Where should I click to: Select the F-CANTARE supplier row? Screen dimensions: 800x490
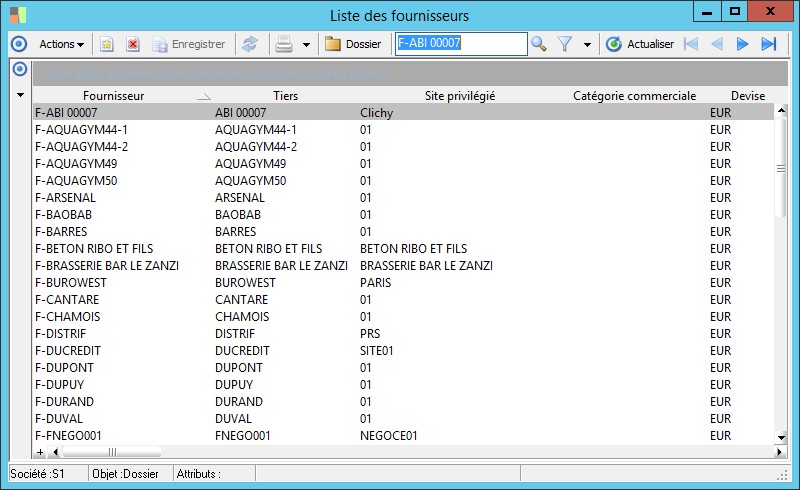(403, 300)
